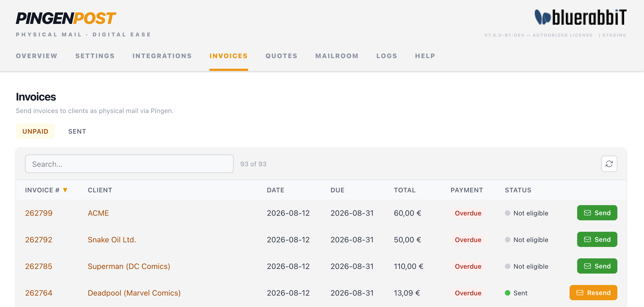Click the 60,00 € total

(408, 213)
